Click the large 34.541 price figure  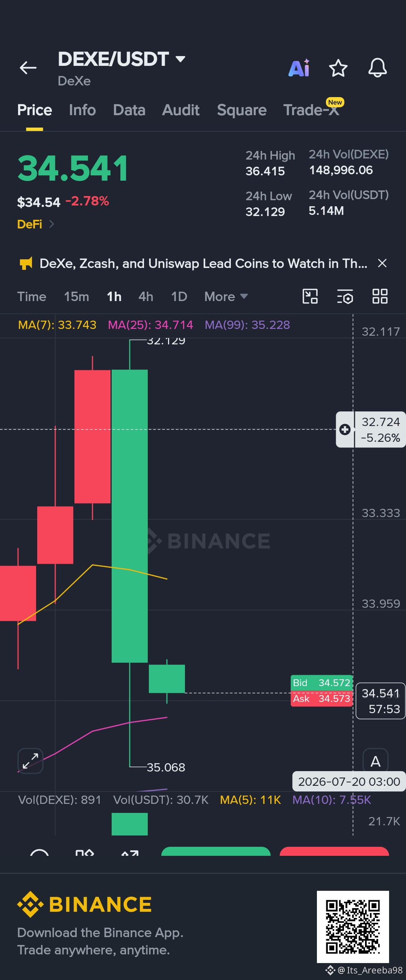pos(73,168)
